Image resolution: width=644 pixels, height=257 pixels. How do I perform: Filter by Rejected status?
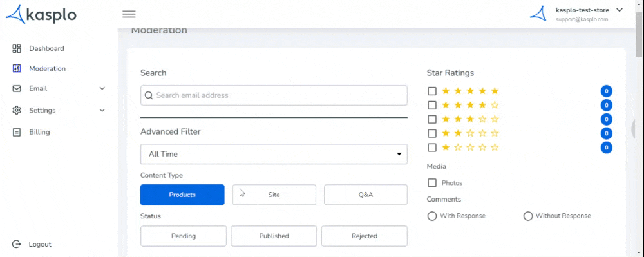(x=365, y=236)
